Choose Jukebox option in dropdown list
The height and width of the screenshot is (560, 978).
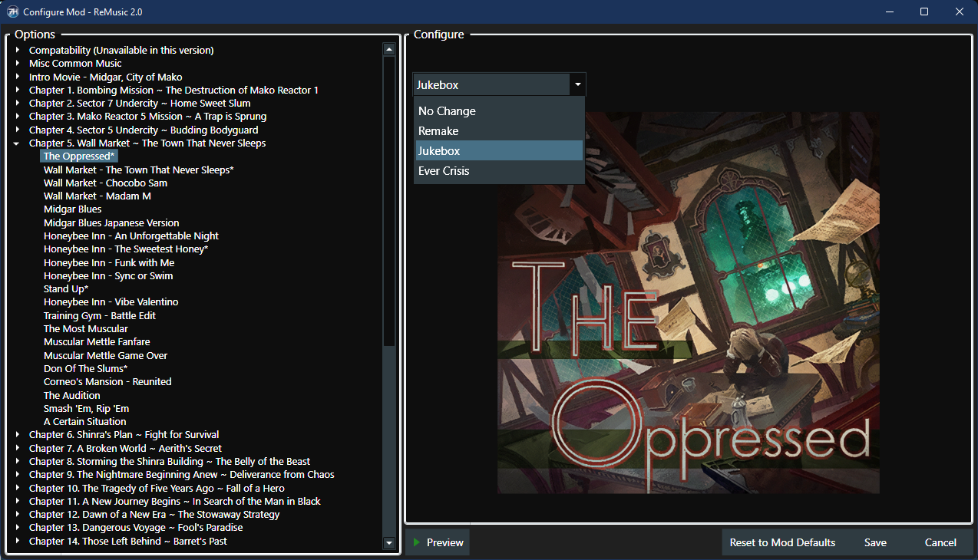499,151
